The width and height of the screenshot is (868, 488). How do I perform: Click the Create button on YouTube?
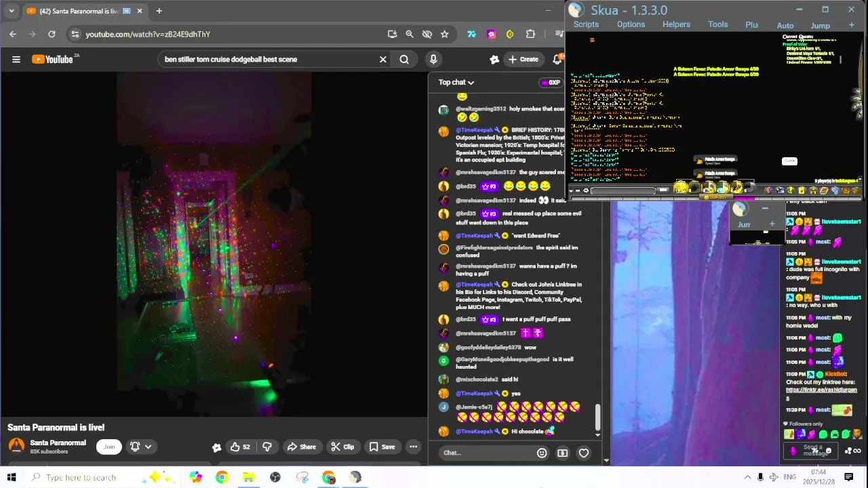tap(524, 59)
